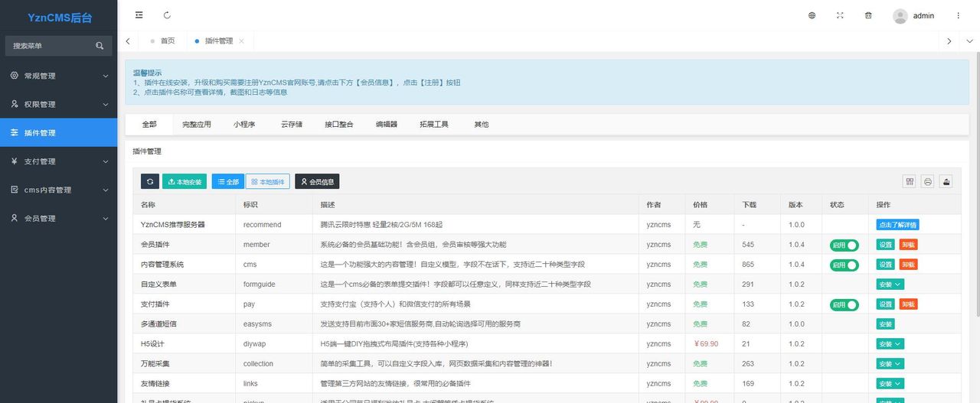Click the 点击了解详情 button
This screenshot has height=403, width=980.
tap(897, 225)
